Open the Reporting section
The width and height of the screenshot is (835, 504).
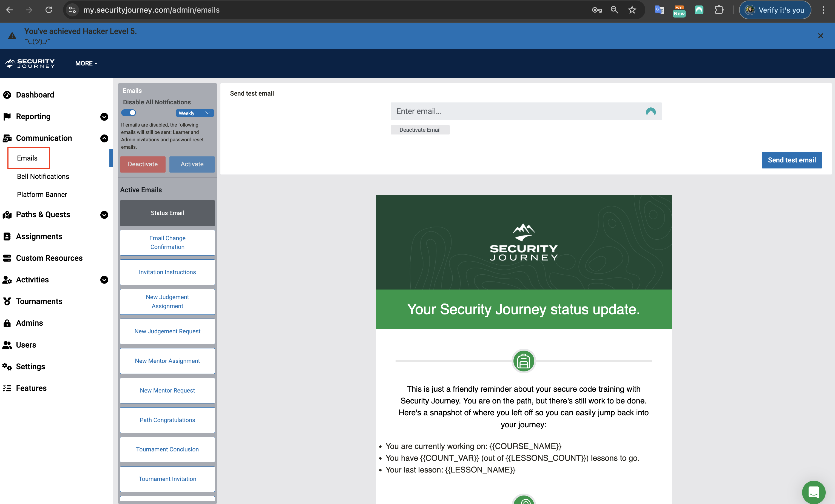(33, 116)
